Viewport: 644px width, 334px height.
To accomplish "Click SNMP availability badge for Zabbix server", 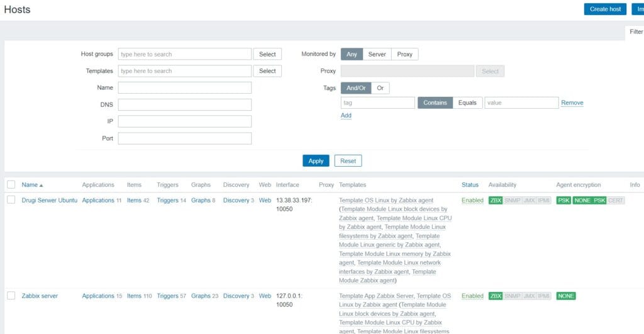I will tap(512, 296).
